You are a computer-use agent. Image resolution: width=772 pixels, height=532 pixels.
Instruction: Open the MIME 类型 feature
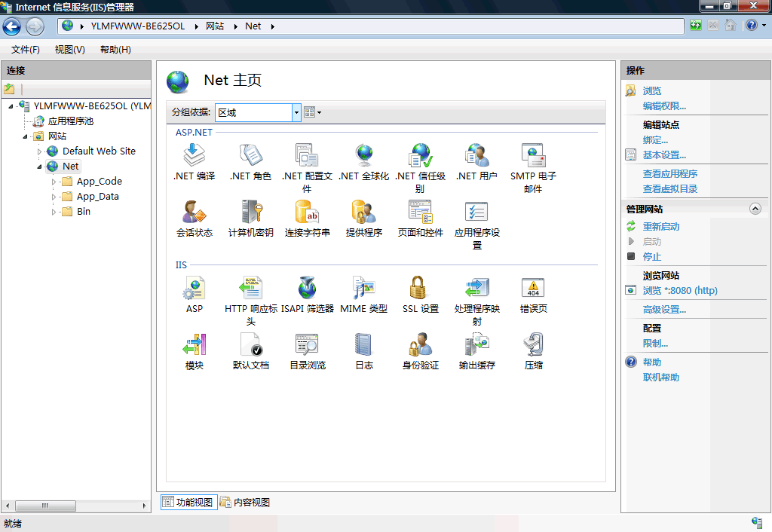364,295
